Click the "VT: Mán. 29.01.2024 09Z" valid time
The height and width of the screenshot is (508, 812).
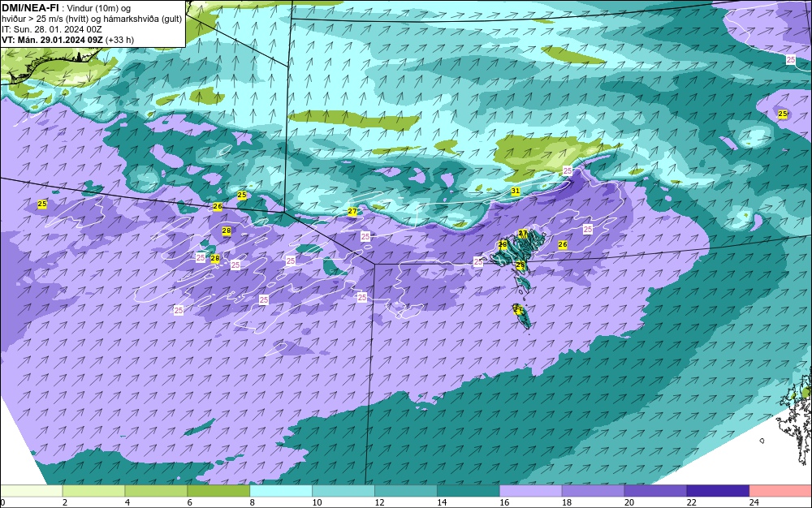point(52,40)
